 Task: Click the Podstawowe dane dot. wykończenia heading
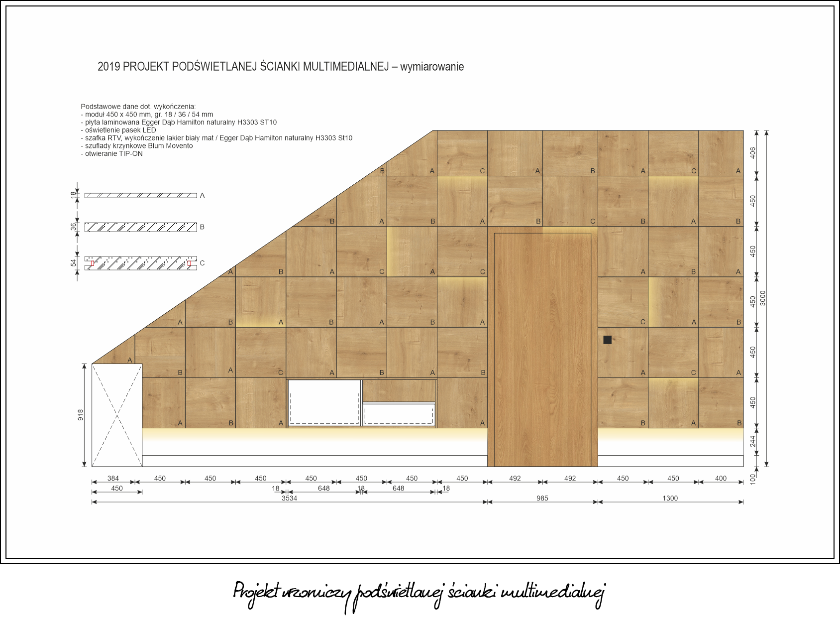tap(138, 107)
